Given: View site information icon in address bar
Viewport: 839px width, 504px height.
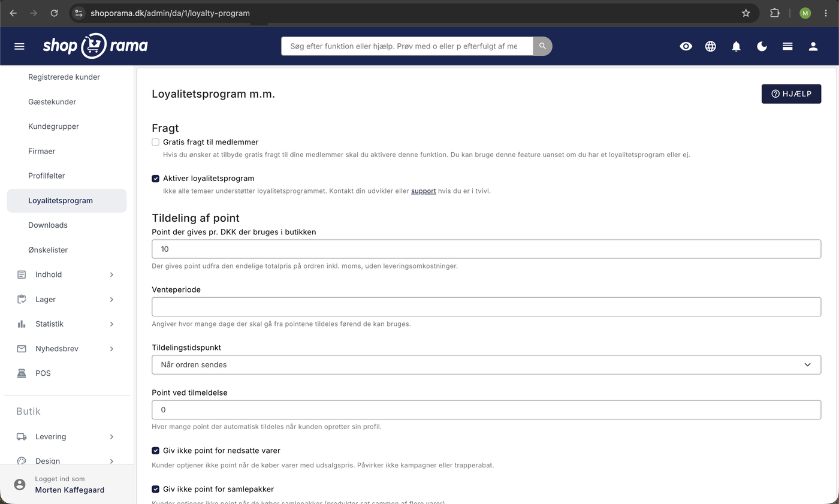Looking at the screenshot, I should tap(79, 13).
